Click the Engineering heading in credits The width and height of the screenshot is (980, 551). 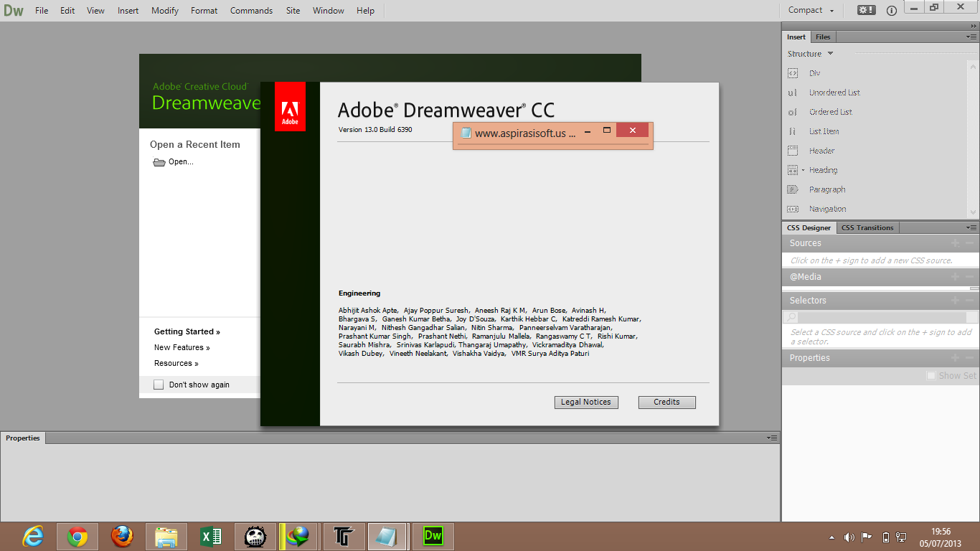[x=359, y=293]
